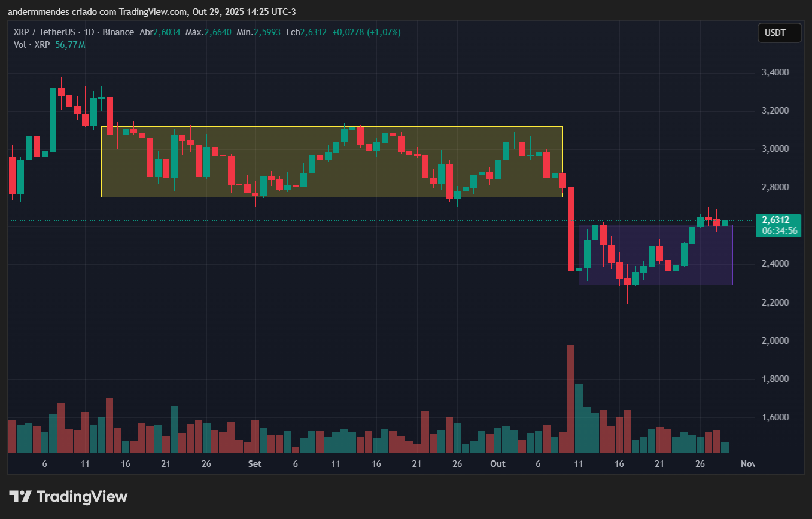Click the Binance exchange label
812x519 pixels.
coord(118,32)
